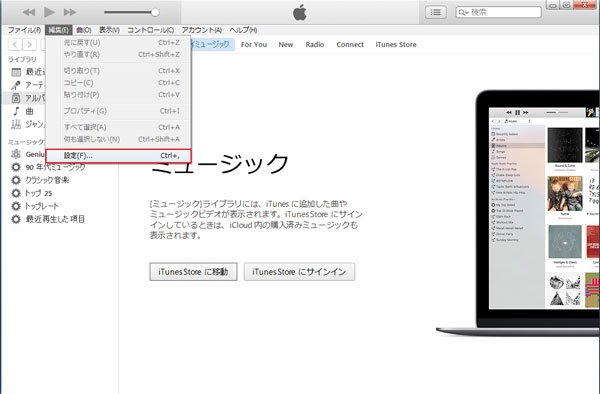Click the MacBook promotional image
600x394 pixels.
pyautogui.click(x=518, y=213)
